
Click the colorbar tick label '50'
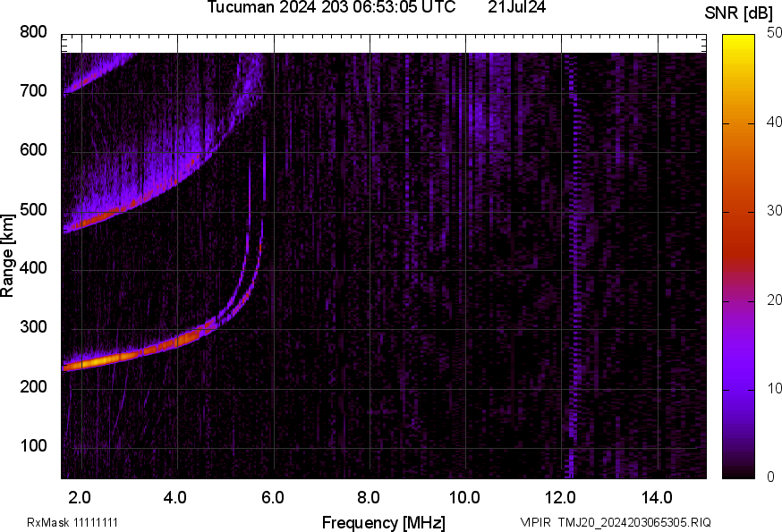pos(774,33)
